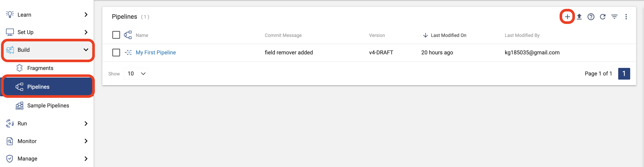Collapse the Build section chevron

coord(86,50)
